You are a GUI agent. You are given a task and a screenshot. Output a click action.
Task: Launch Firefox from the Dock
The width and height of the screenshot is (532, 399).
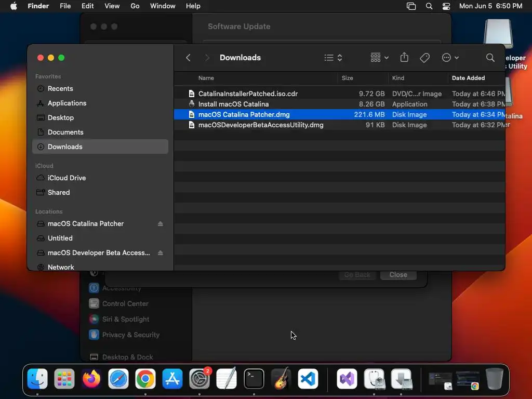coord(91,379)
